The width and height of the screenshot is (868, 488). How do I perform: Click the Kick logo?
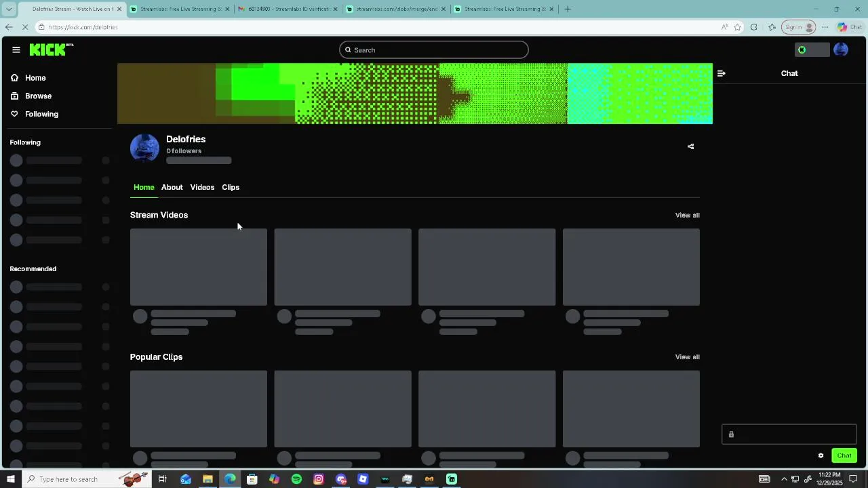tap(52, 49)
